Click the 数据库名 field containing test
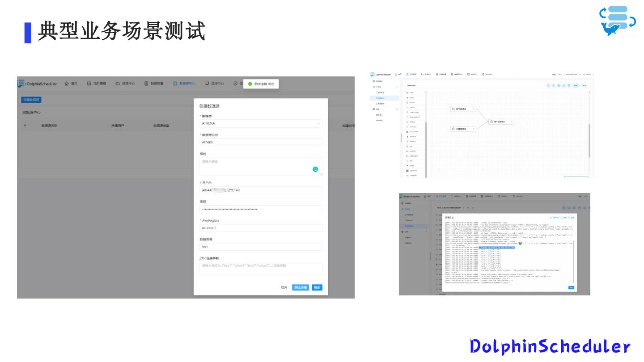644x362 pixels. pos(261,247)
